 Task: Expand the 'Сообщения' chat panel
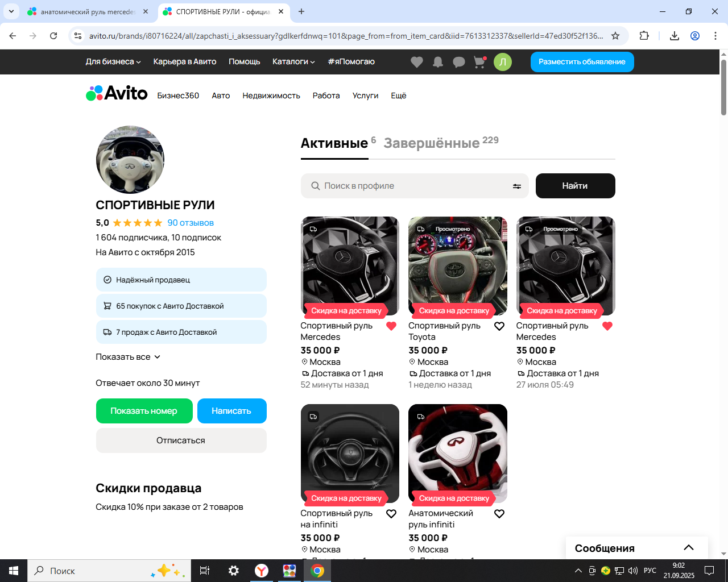(637, 548)
